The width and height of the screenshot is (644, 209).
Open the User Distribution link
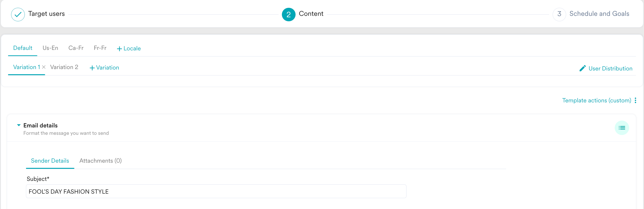point(610,69)
